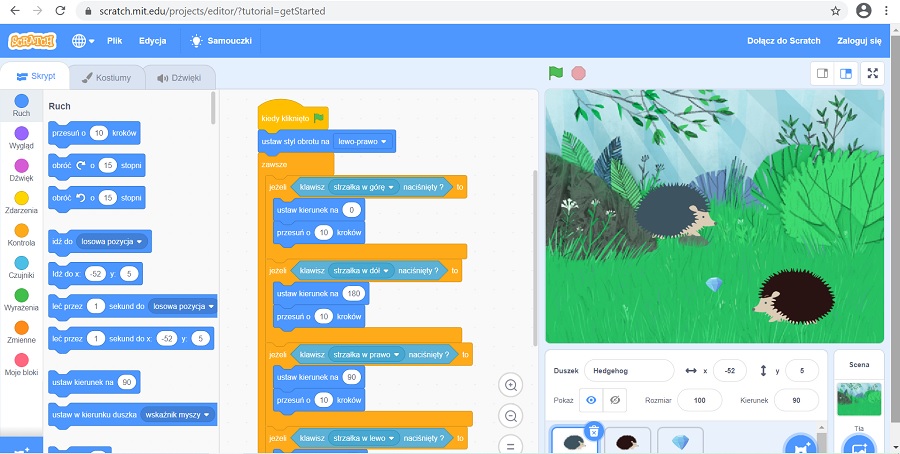Screen dimensions: 900x454
Task: Click the Rozmiar field 100
Action: (699, 400)
